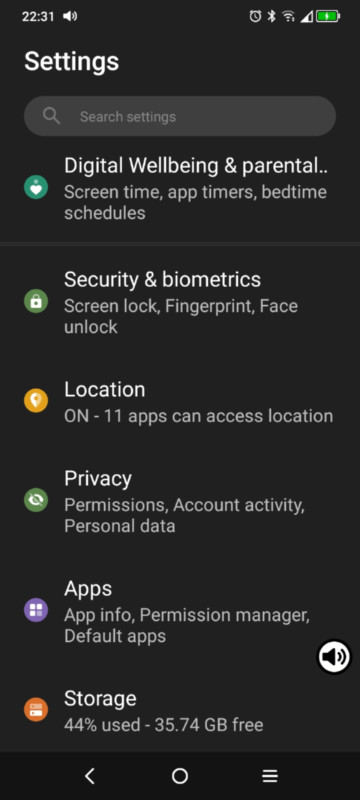Screen dimensions: 360x800
Task: Open Storage showing 44% used
Action: 180,710
